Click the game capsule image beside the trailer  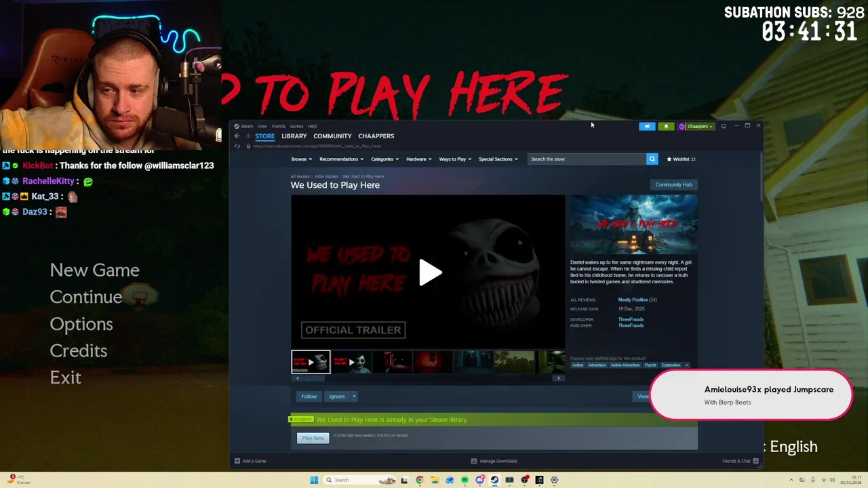click(633, 224)
